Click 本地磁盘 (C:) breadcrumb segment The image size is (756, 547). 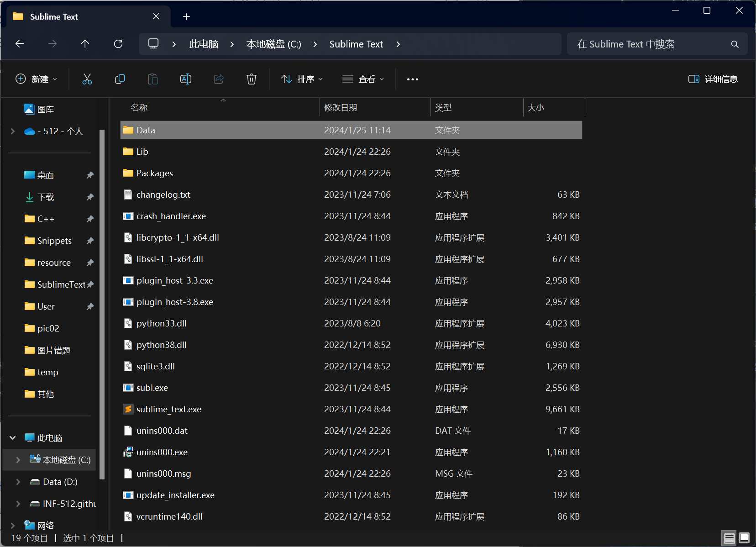273,44
